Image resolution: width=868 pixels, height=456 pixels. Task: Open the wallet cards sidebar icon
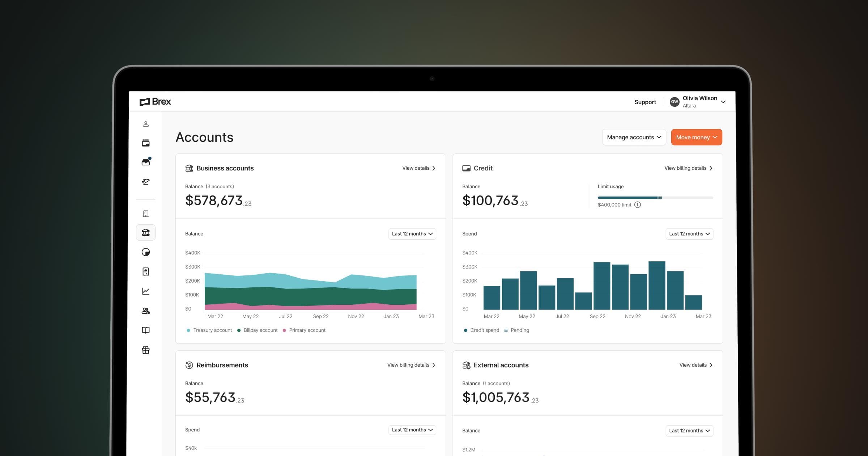pos(146,143)
